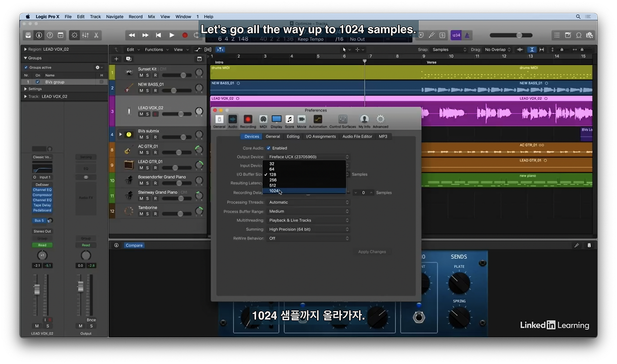Switch to the I/O Assignments tab
The width and height of the screenshot is (617, 364).
pyautogui.click(x=321, y=137)
